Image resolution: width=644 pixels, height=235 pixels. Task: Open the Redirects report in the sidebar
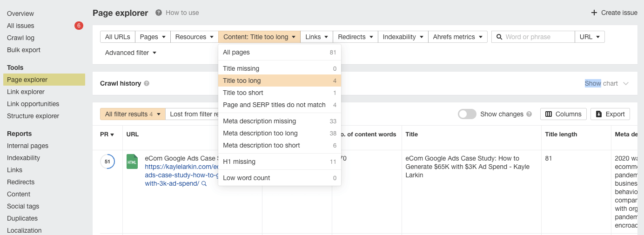pyautogui.click(x=20, y=182)
